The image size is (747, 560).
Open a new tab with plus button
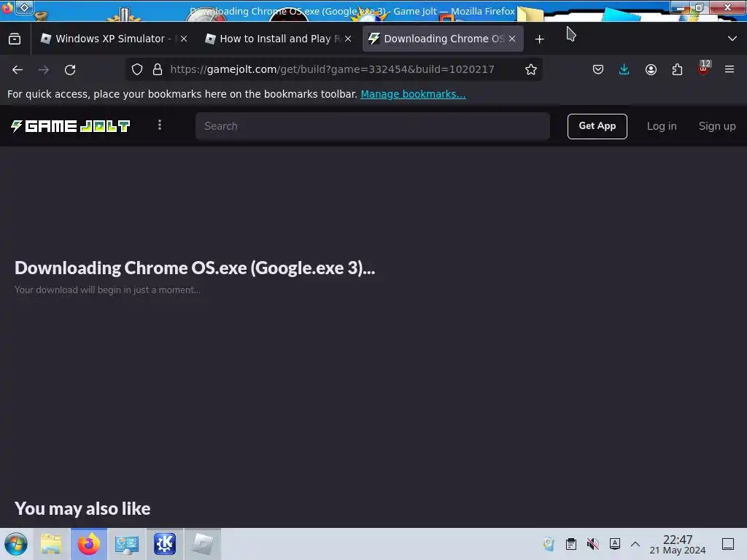coord(539,39)
